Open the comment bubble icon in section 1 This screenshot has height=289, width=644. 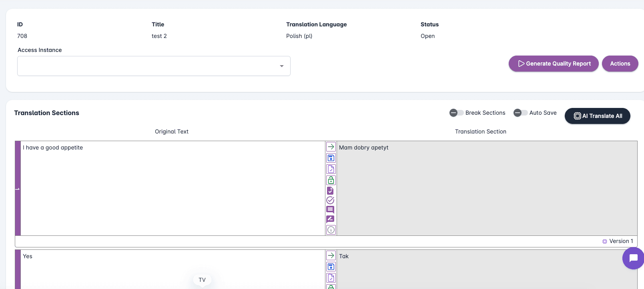pyautogui.click(x=330, y=209)
